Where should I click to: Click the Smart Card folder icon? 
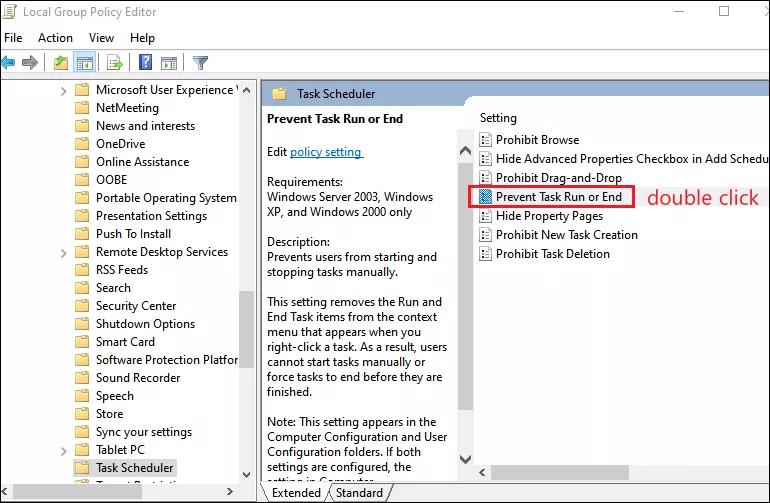[x=82, y=342]
